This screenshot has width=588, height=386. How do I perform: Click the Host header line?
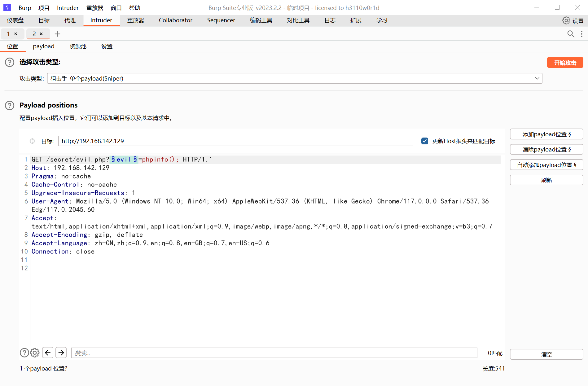(70, 168)
